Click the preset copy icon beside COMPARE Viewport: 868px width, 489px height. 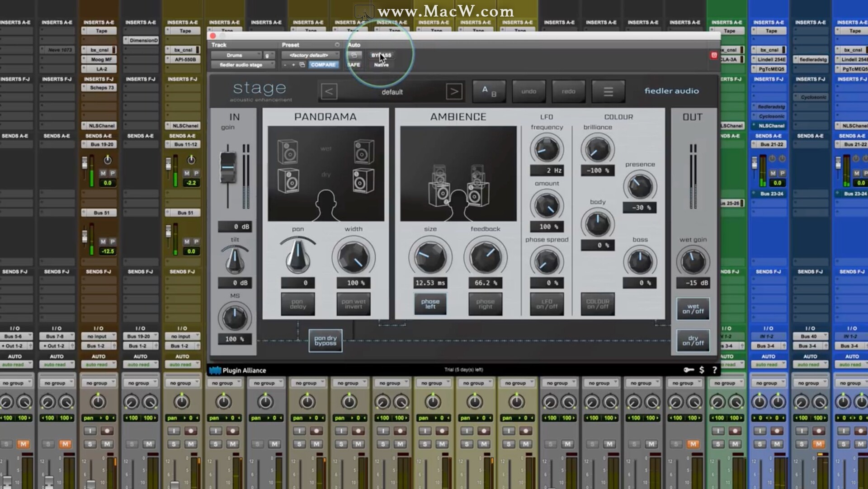tap(302, 65)
